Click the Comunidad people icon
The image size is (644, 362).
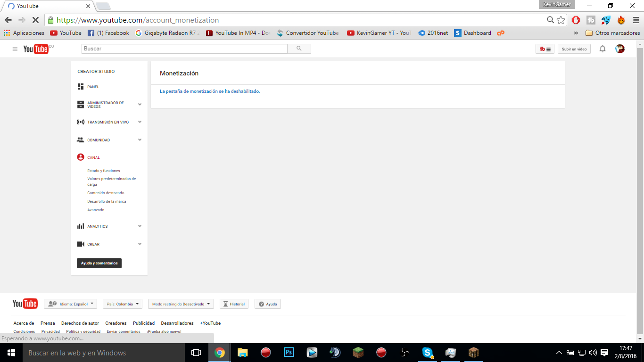pyautogui.click(x=81, y=140)
